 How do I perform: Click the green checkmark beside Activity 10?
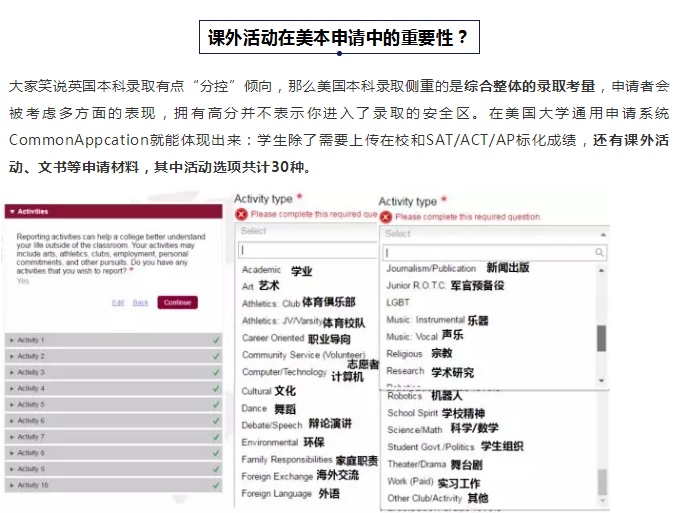pos(216,485)
